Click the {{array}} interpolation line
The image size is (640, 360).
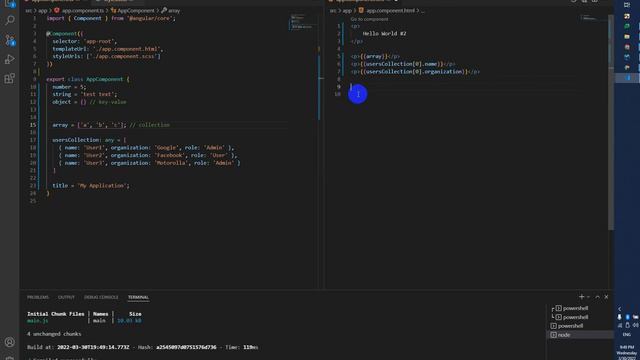(375, 56)
